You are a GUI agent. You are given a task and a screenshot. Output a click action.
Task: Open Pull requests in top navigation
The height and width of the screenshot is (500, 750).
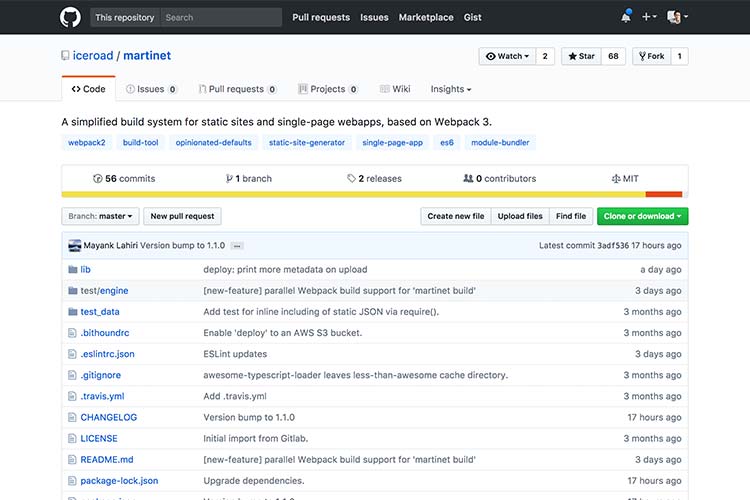click(x=321, y=17)
